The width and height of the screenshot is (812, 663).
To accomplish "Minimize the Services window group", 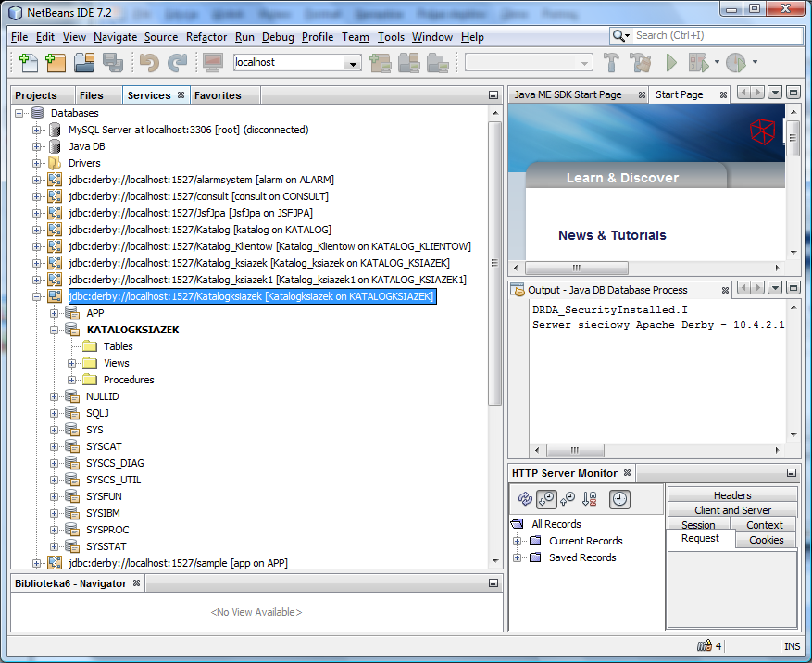I will [493, 94].
